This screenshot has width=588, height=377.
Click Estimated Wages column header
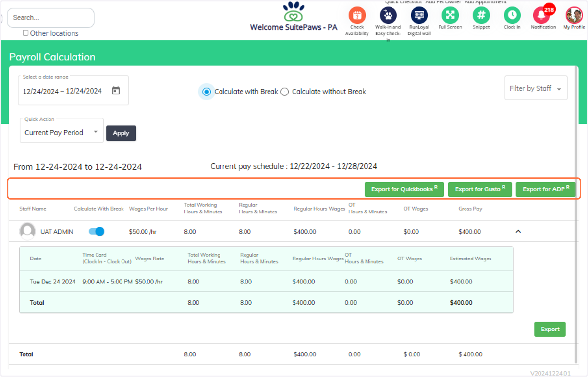(x=471, y=259)
